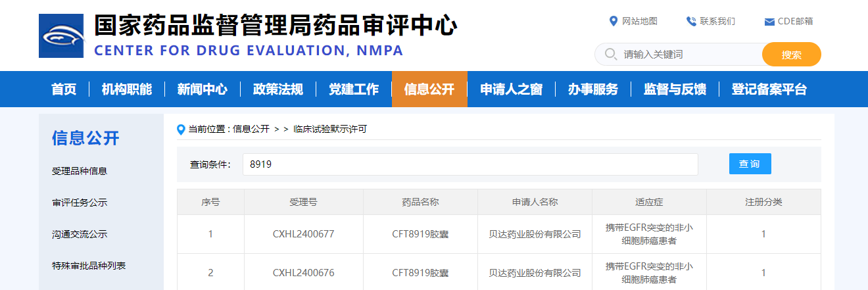Click the CDE mailbox envelope icon
The height and width of the screenshot is (290, 868).
(x=769, y=22)
